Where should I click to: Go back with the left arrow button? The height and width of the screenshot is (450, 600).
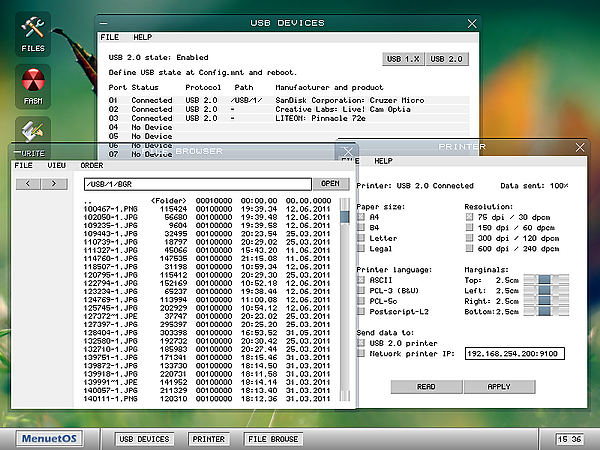click(x=28, y=184)
